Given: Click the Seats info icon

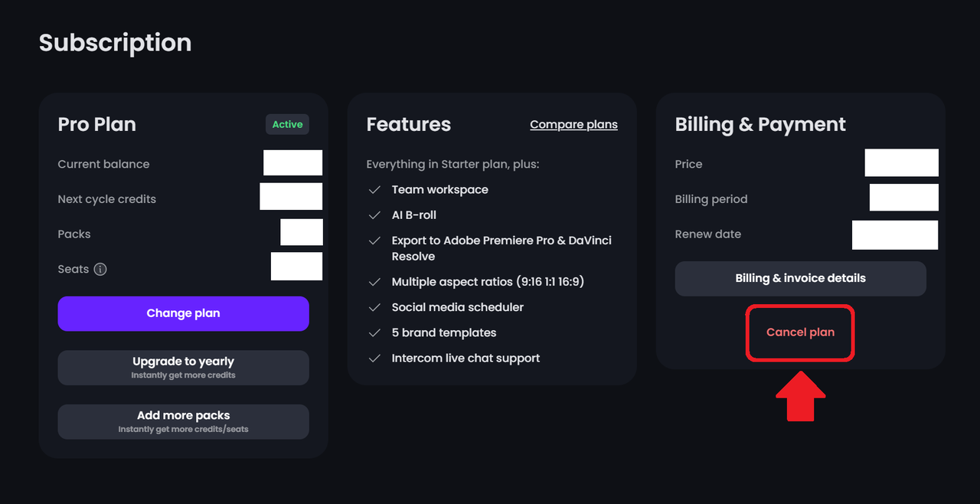Looking at the screenshot, I should (x=100, y=270).
